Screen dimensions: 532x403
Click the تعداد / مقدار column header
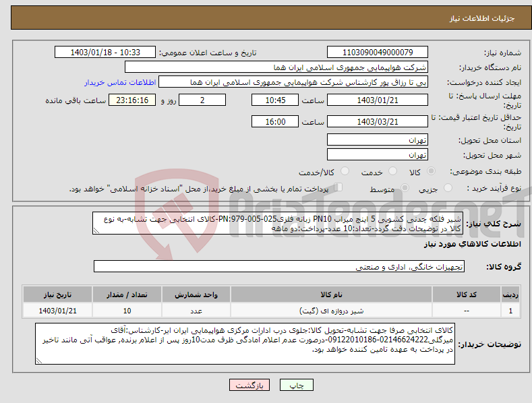(127, 294)
